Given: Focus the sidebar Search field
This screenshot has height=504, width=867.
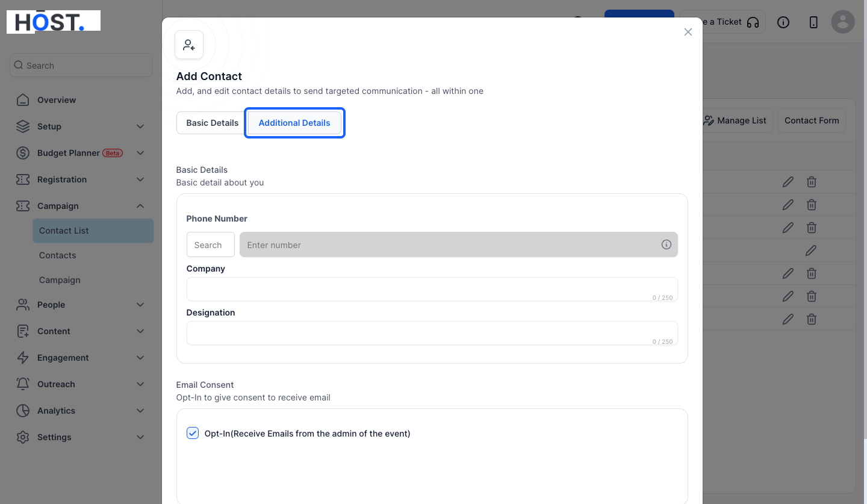Looking at the screenshot, I should (x=81, y=65).
